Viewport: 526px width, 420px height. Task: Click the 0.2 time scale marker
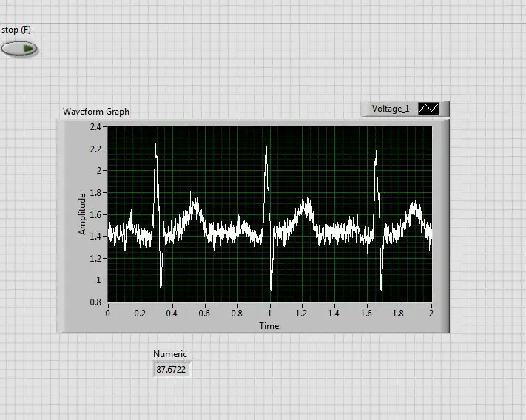point(140,314)
